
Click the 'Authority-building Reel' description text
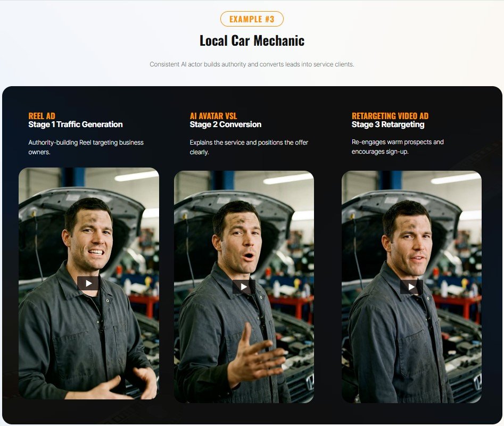point(86,147)
